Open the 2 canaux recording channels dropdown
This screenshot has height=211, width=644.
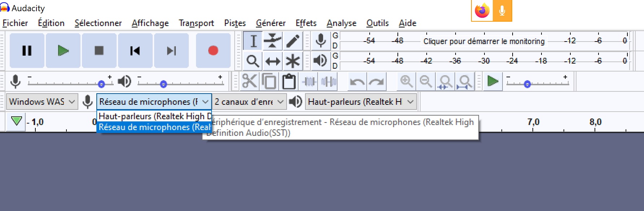[249, 102]
